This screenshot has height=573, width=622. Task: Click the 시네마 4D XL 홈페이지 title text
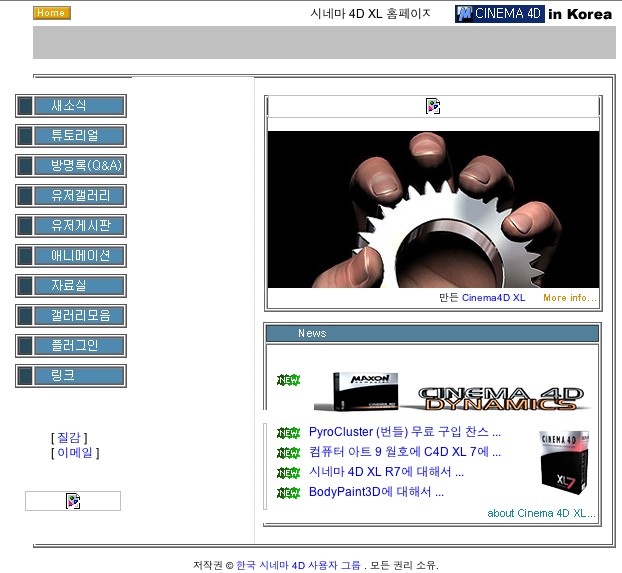click(370, 14)
